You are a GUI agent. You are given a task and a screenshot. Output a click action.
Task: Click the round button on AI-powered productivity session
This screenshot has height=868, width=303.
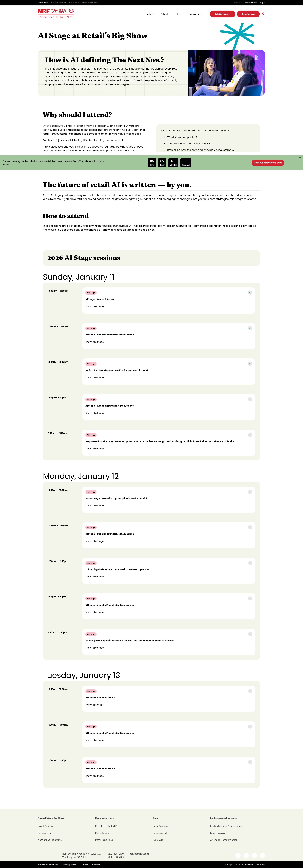tap(250, 435)
